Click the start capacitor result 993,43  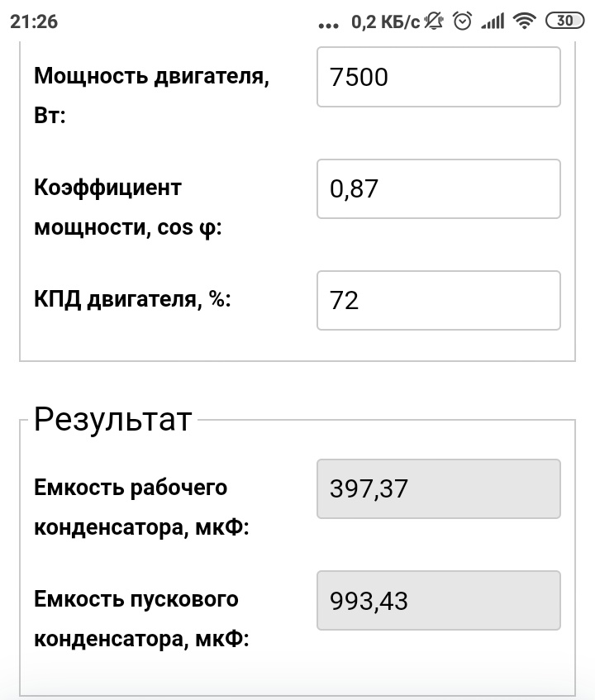[x=438, y=600]
